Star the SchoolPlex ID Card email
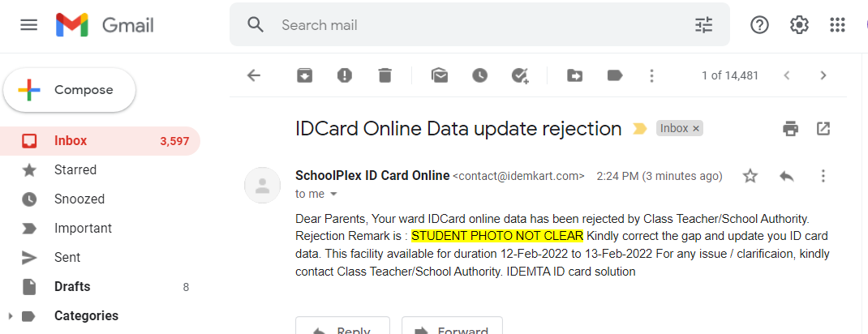 coord(750,176)
